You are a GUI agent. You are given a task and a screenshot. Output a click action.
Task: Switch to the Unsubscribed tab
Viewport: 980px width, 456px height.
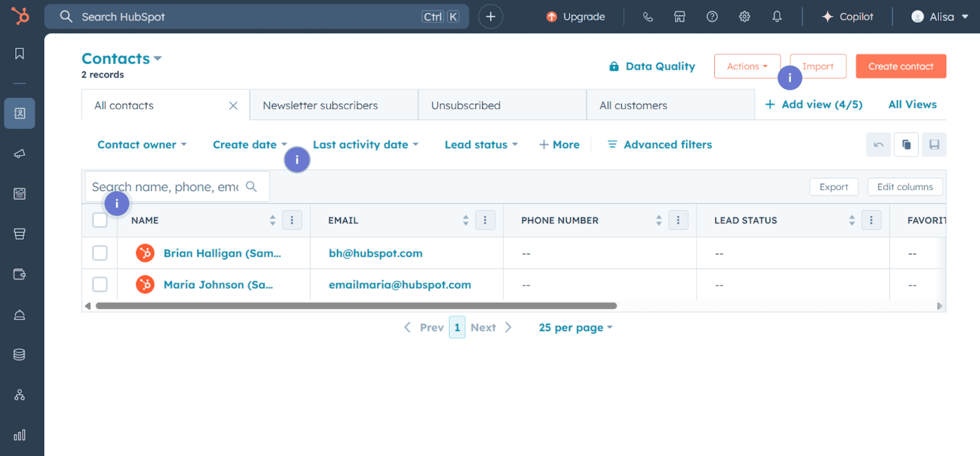pyautogui.click(x=502, y=105)
